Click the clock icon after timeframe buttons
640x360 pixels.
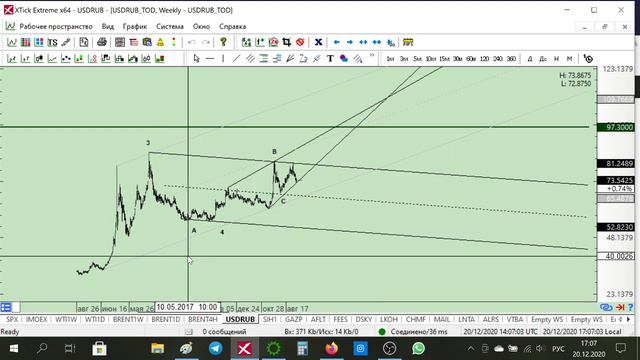588,59
